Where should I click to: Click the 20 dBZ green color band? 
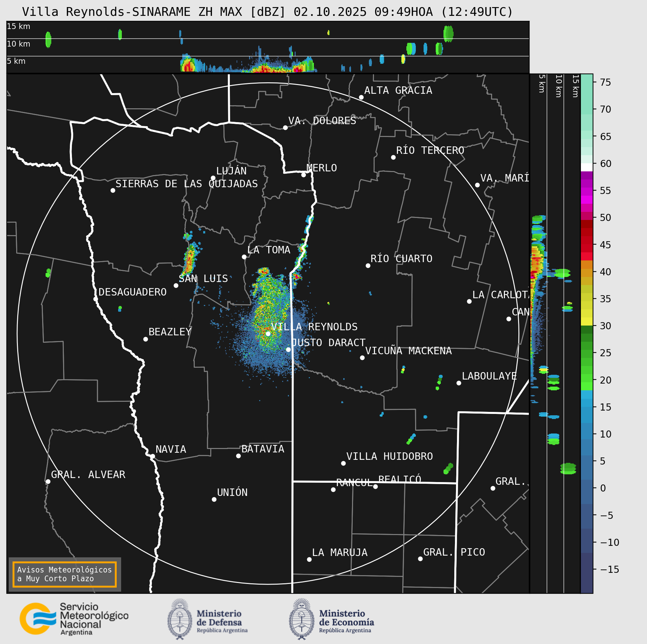587,378
